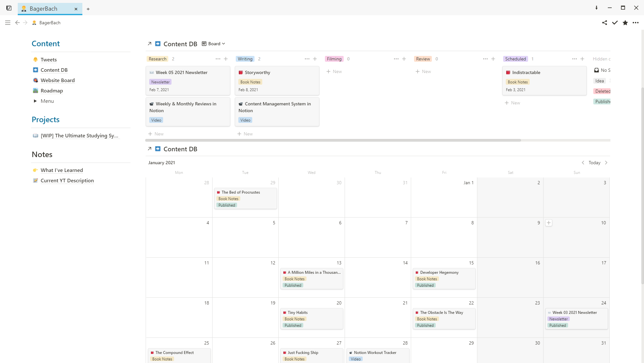
Task: Click the hidden Deleted group tag
Action: [602, 91]
